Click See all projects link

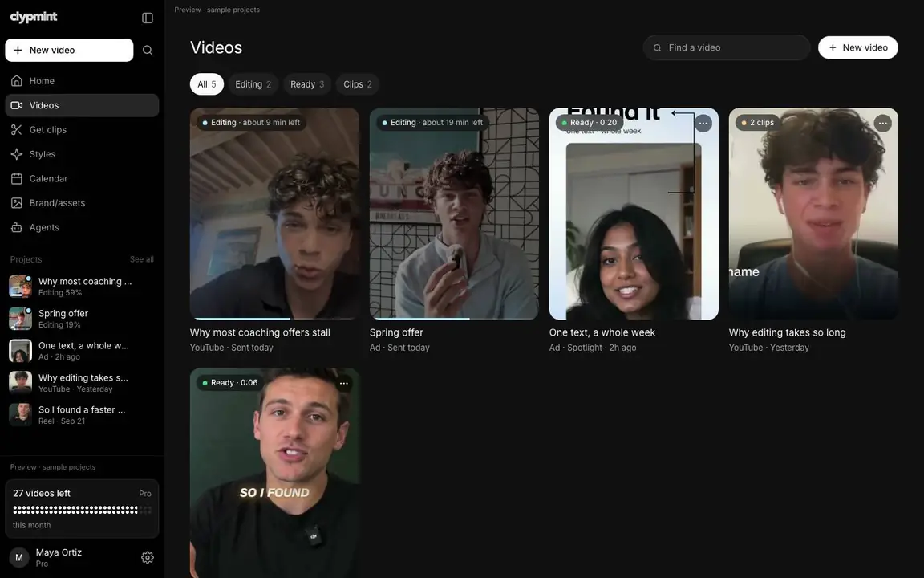(141, 259)
